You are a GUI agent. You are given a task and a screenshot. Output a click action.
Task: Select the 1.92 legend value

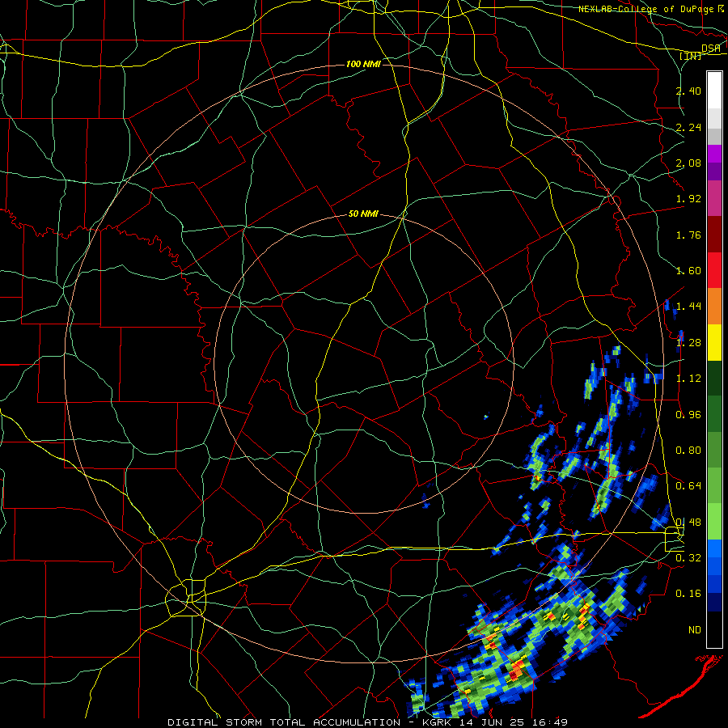pyautogui.click(x=688, y=199)
